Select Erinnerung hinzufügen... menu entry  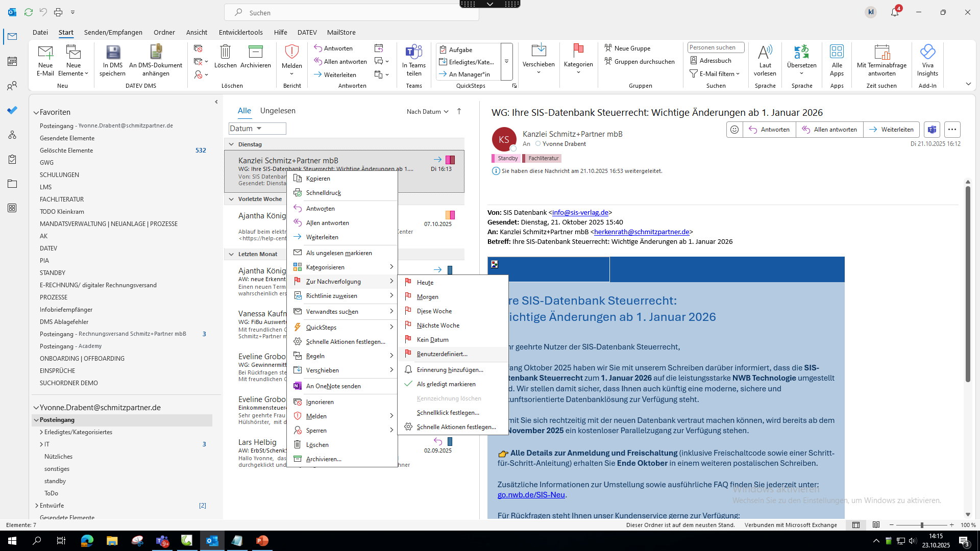(x=453, y=370)
